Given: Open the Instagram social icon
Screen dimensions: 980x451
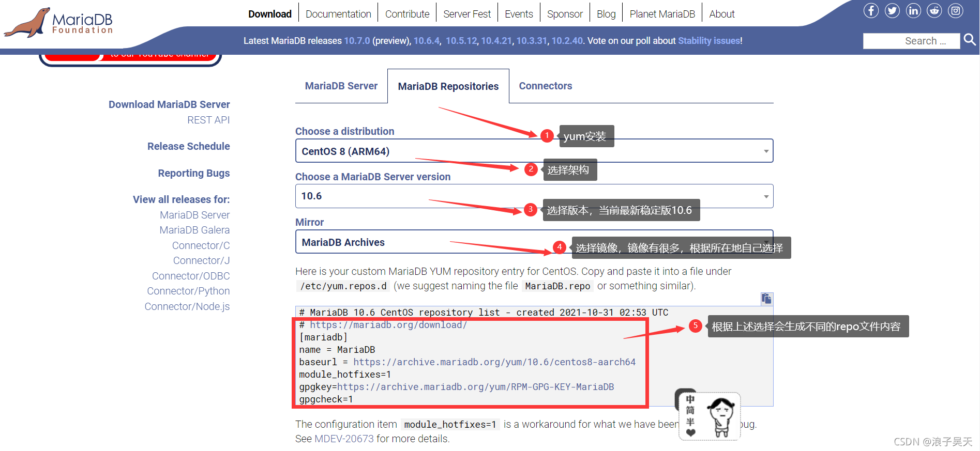Looking at the screenshot, I should pos(955,10).
